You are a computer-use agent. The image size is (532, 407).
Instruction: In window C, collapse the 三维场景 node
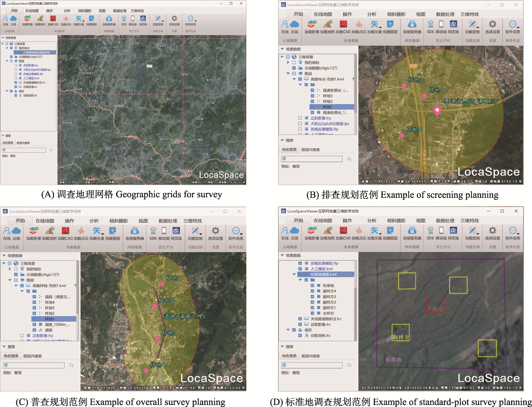4,263
